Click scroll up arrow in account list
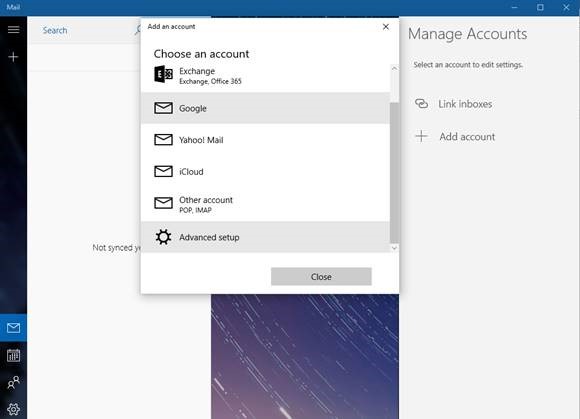The image size is (580, 419). tap(394, 68)
